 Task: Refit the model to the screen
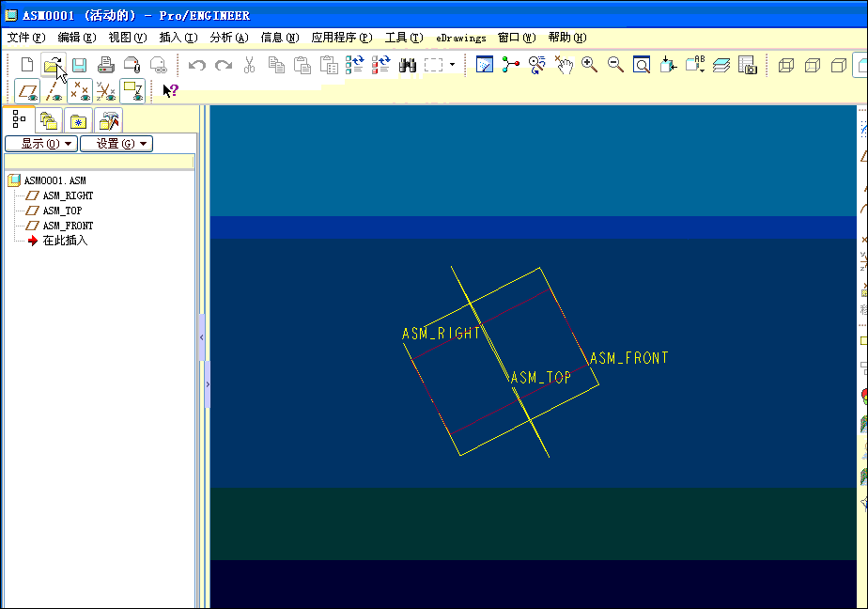(x=642, y=66)
